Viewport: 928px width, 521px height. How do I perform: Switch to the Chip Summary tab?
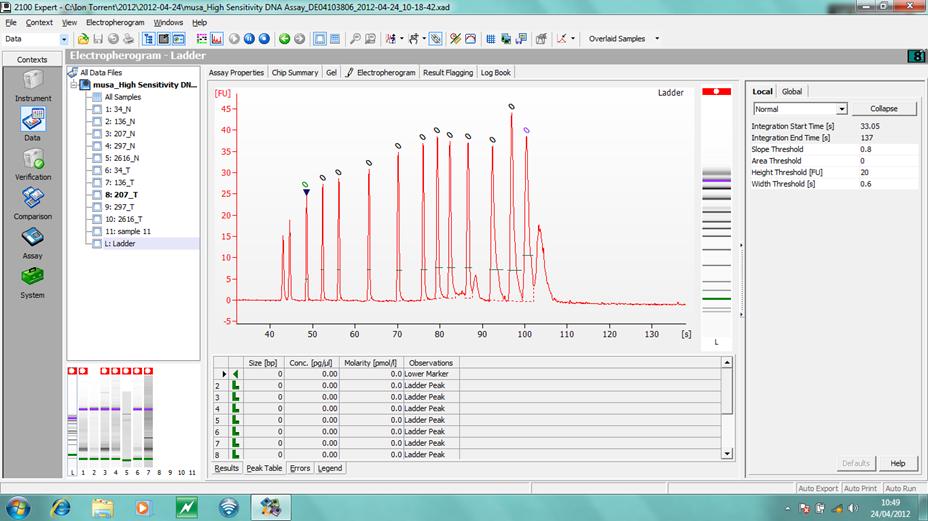(295, 72)
